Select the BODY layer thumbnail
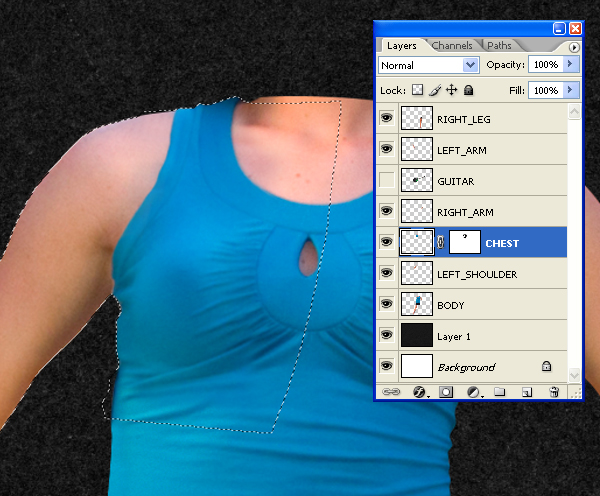 [x=417, y=304]
